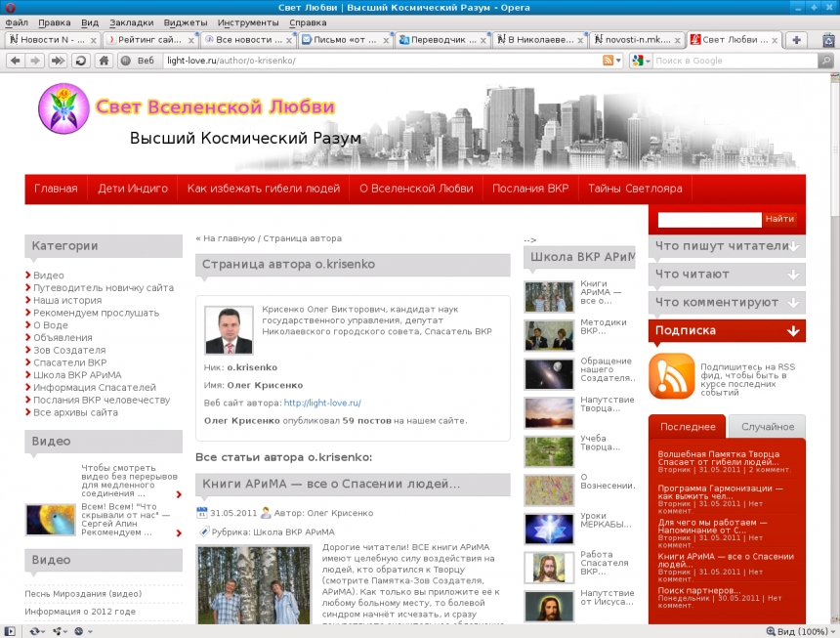Click the large orange RSS subscription icon
The height and width of the screenshot is (638, 840).
671,376
